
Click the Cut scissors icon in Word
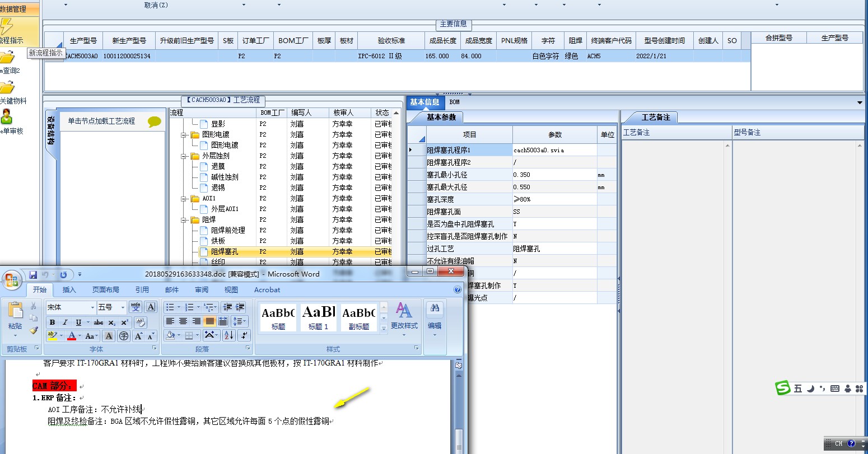[x=34, y=306]
